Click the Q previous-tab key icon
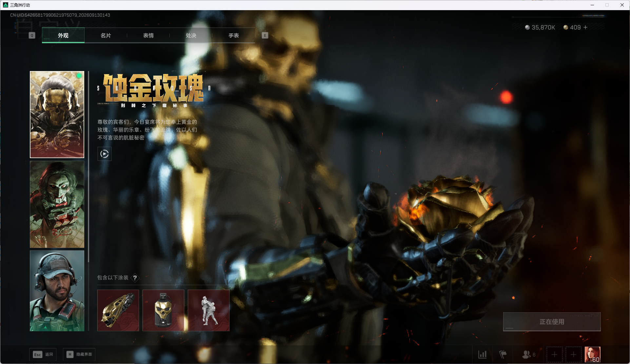Screen dimensions: 630x364 32,35
